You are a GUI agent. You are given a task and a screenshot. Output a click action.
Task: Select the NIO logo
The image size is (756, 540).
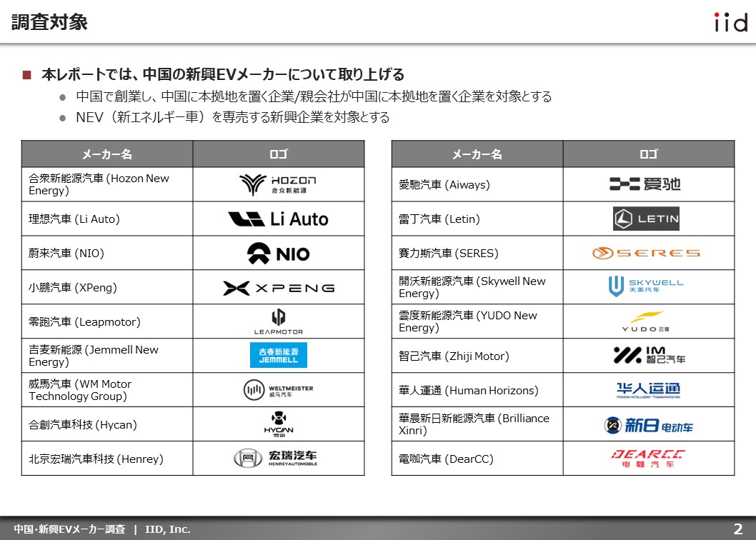click(278, 253)
